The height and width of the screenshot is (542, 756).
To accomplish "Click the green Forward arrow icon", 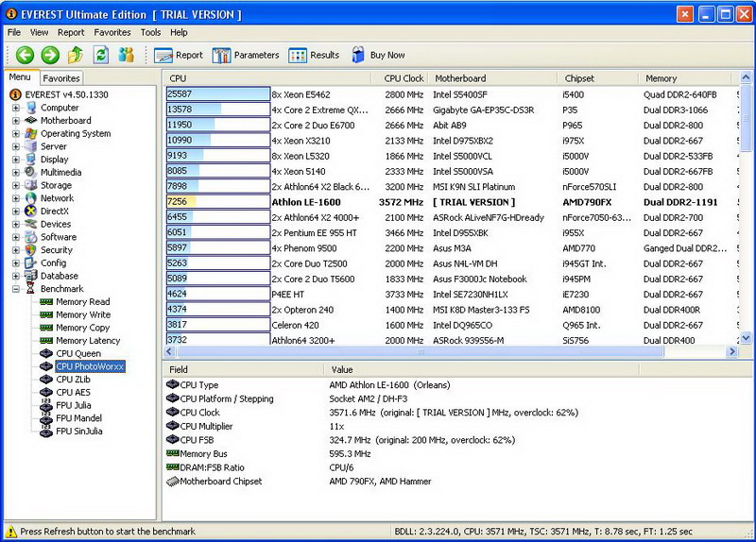I will coord(50,55).
